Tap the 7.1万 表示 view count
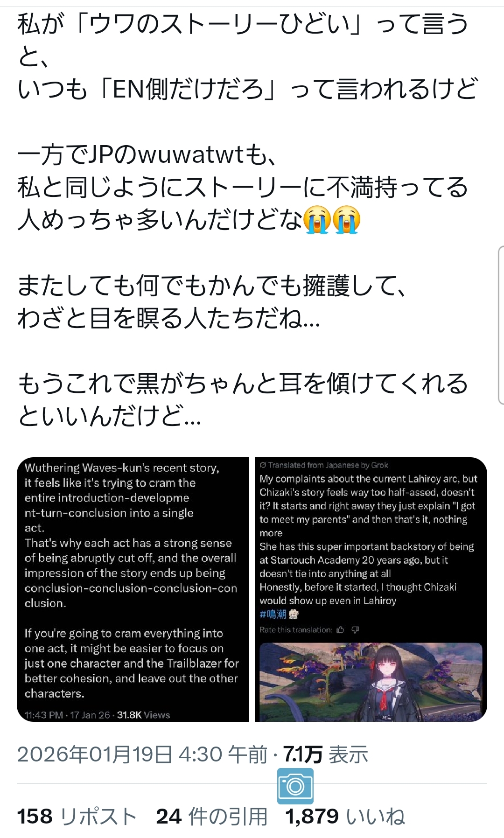The image size is (504, 838). [326, 754]
